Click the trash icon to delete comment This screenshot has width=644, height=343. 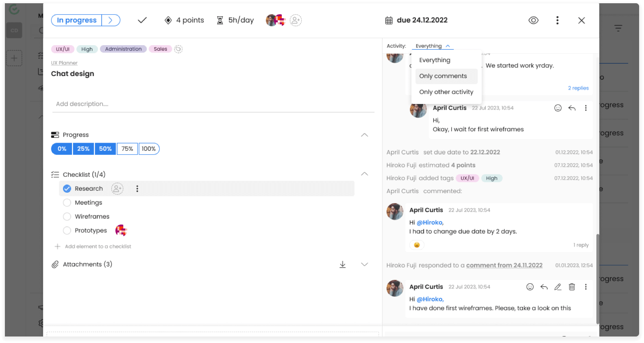[x=572, y=287]
